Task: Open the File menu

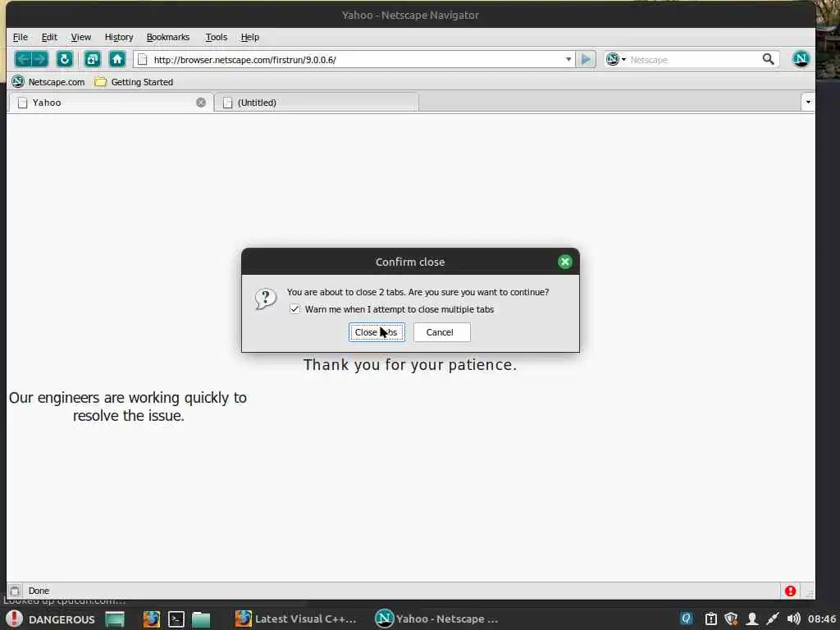Action: pos(21,37)
